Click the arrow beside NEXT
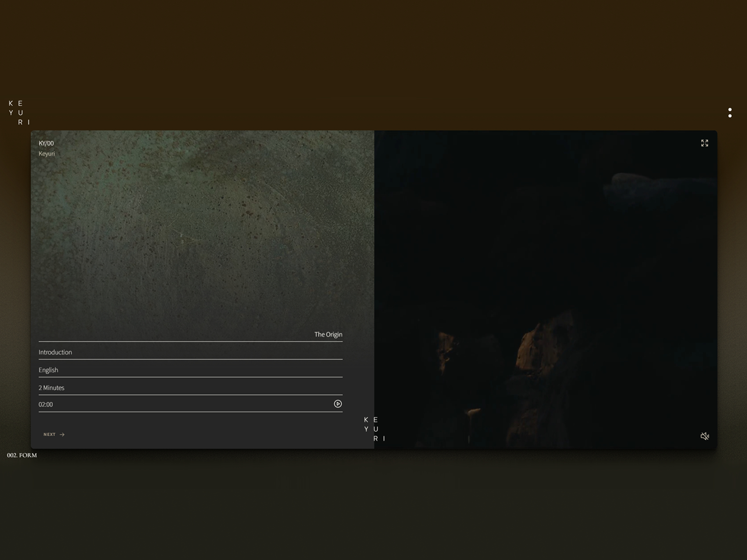The width and height of the screenshot is (747, 560). (x=62, y=434)
